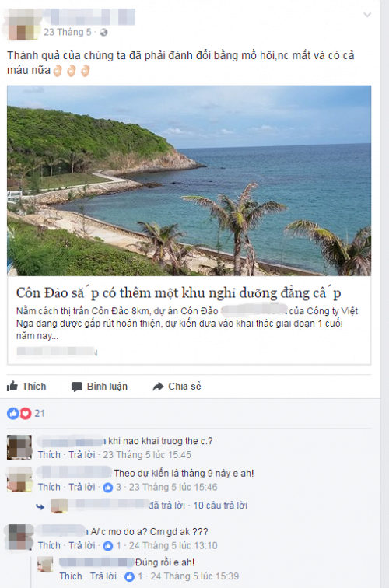Open the reaction count 21

tap(40, 414)
